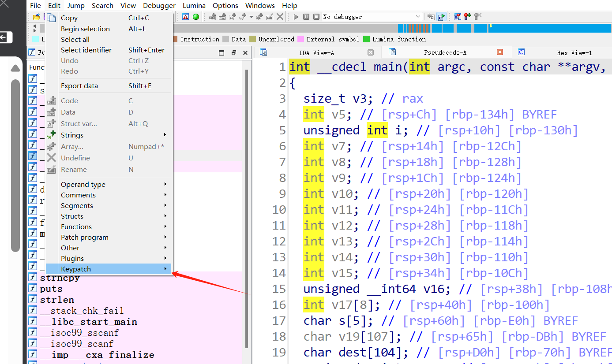
Task: Click the red warning triangle toolbar icon
Action: [186, 17]
